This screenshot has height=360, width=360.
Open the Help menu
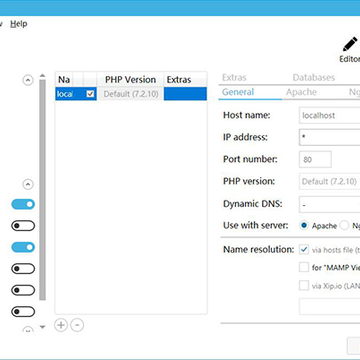[x=19, y=24]
